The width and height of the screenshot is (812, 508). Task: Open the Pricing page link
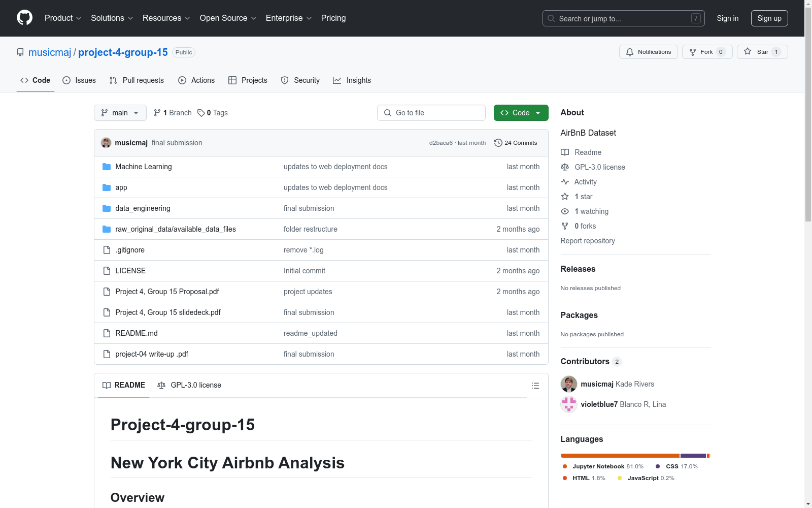point(333,18)
